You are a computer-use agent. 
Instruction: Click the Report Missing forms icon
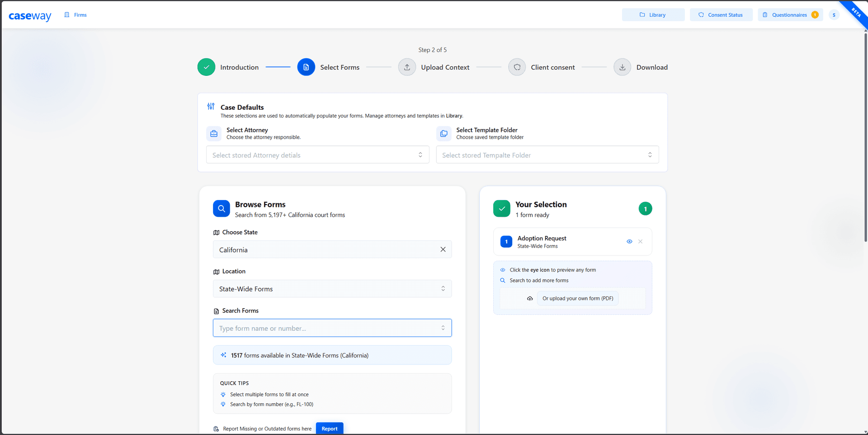pos(216,429)
